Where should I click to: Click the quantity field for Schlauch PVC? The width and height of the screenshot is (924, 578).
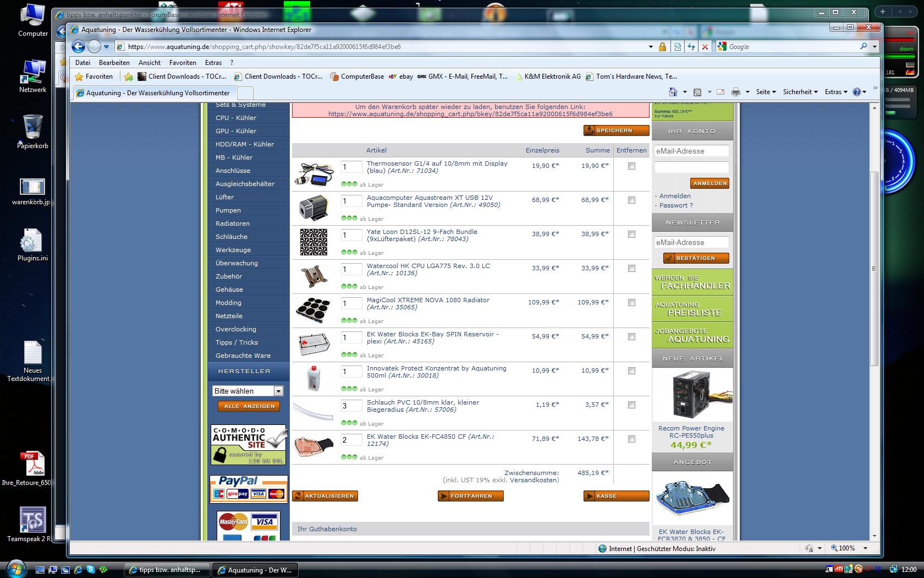click(351, 406)
